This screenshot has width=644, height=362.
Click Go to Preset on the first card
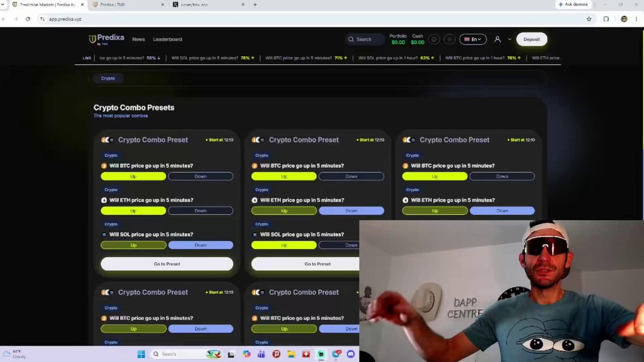point(167,264)
